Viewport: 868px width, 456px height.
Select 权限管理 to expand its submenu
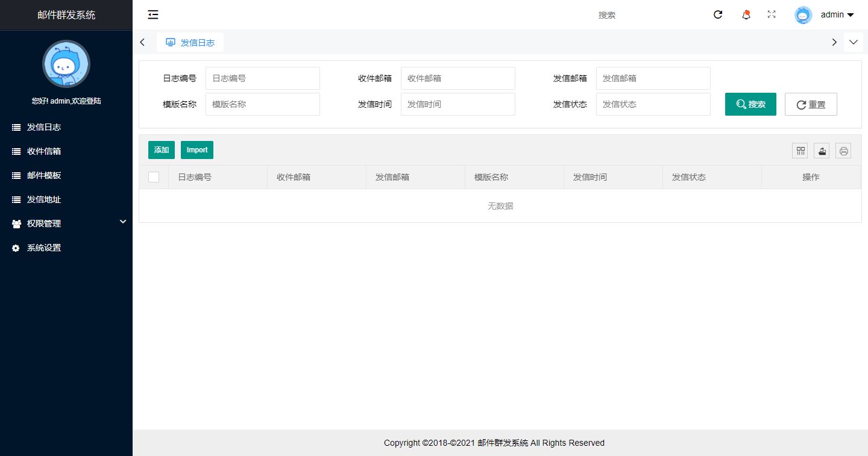point(45,223)
